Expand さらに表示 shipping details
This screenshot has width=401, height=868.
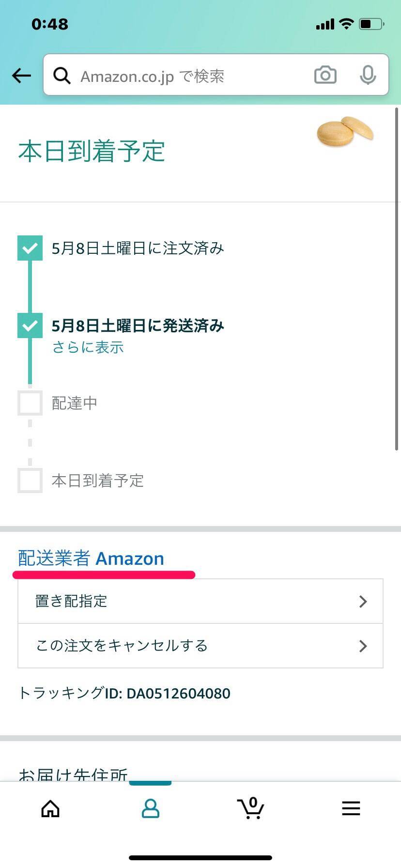(88, 347)
